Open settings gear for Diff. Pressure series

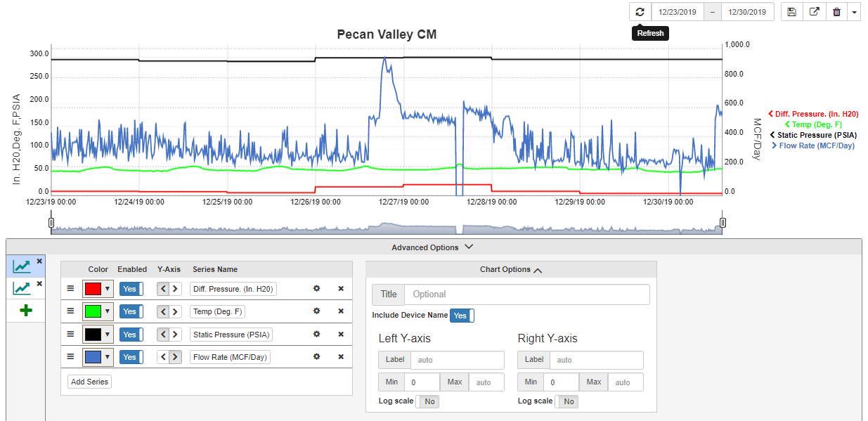tap(316, 289)
